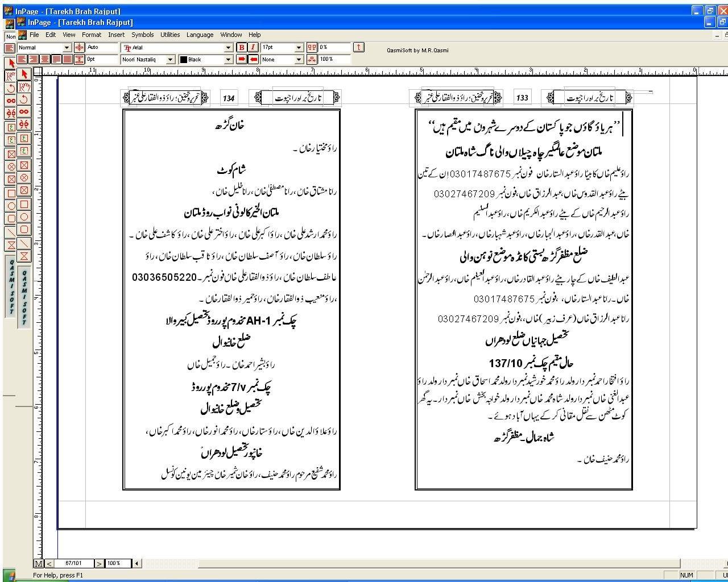Open the File menu

click(34, 35)
